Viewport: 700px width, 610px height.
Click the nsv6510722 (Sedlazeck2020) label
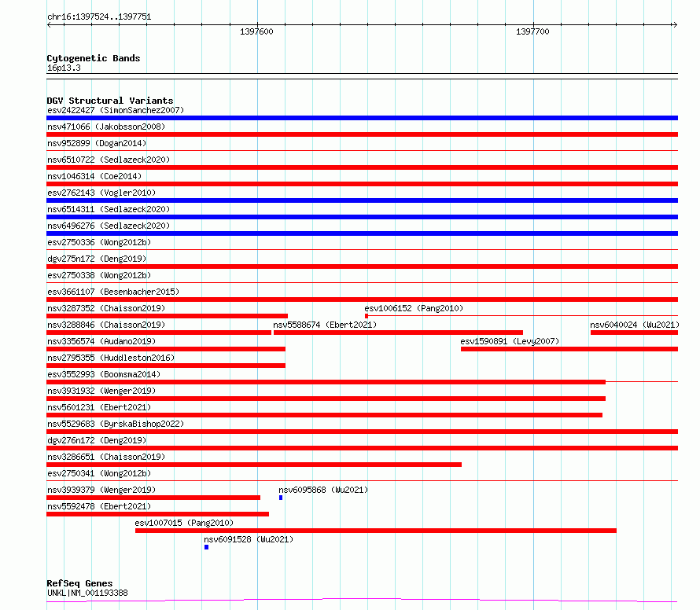click(109, 160)
